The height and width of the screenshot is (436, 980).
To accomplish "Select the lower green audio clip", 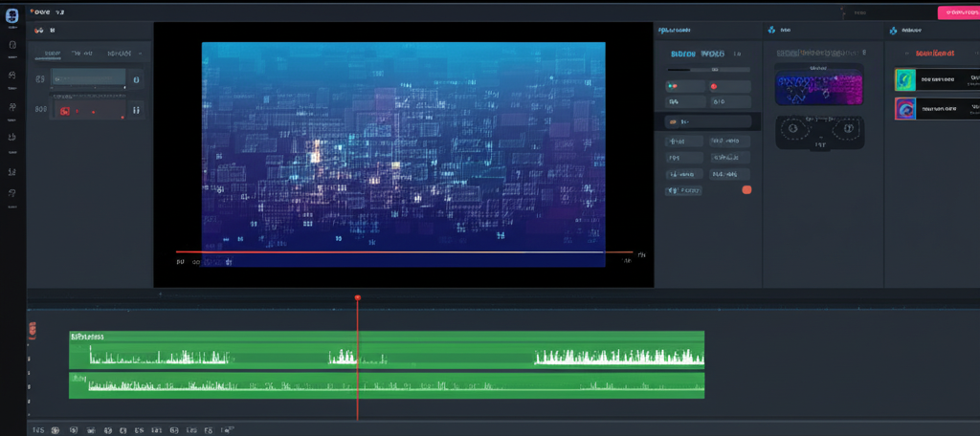I will (387, 386).
